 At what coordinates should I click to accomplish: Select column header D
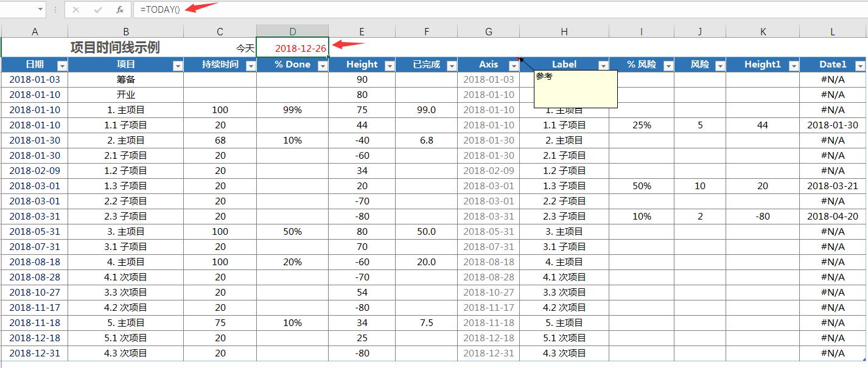click(x=293, y=31)
